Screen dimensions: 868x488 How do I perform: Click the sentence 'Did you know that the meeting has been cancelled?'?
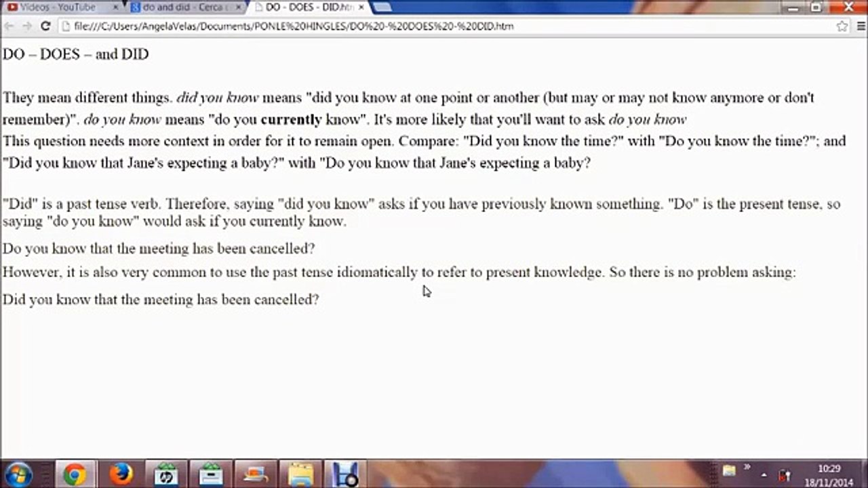161,299
